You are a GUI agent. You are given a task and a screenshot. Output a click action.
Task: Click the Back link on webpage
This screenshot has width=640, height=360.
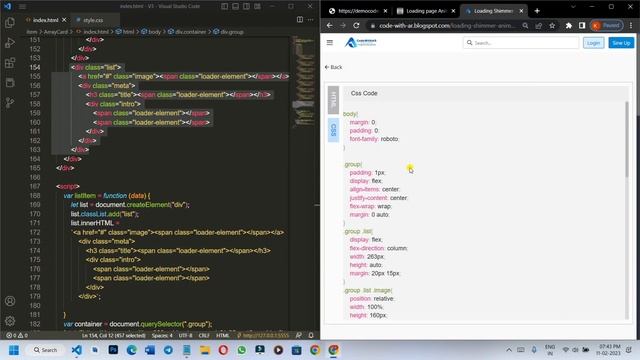[x=333, y=67]
